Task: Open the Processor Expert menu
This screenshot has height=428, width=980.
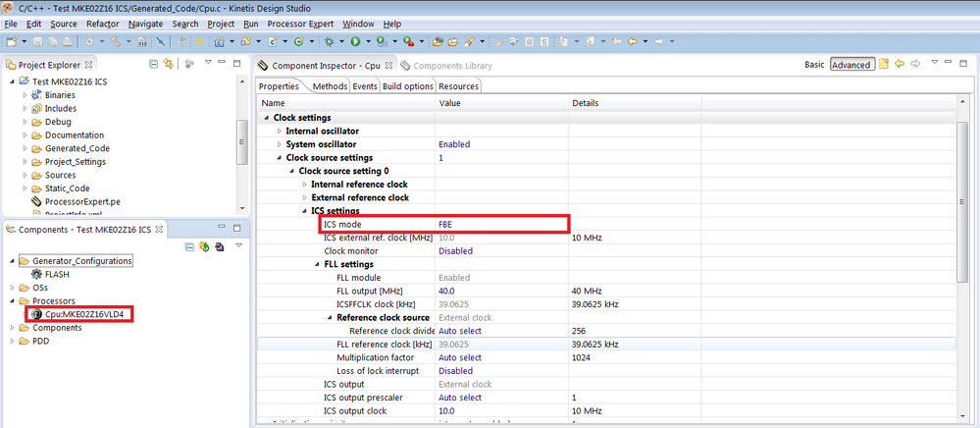Action: (x=301, y=24)
